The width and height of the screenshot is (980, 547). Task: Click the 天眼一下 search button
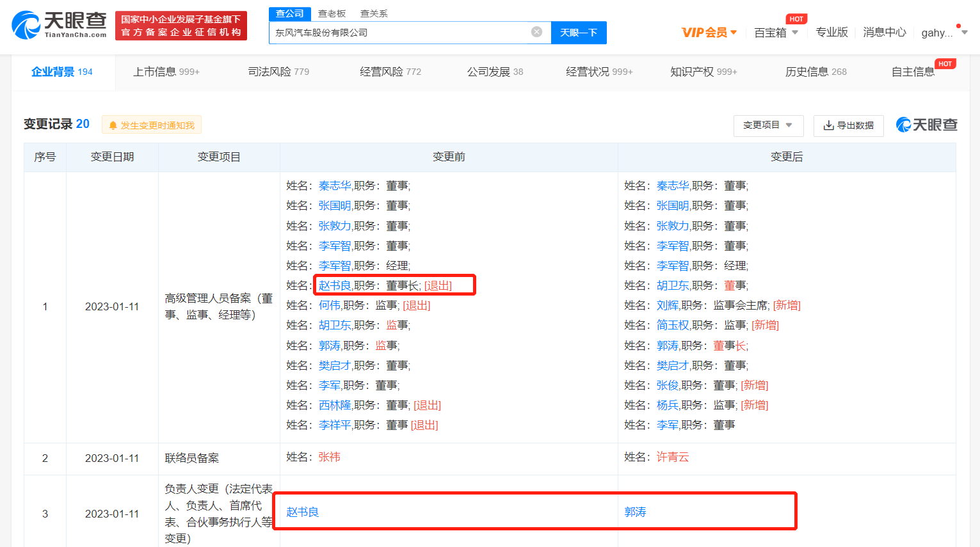coord(579,33)
